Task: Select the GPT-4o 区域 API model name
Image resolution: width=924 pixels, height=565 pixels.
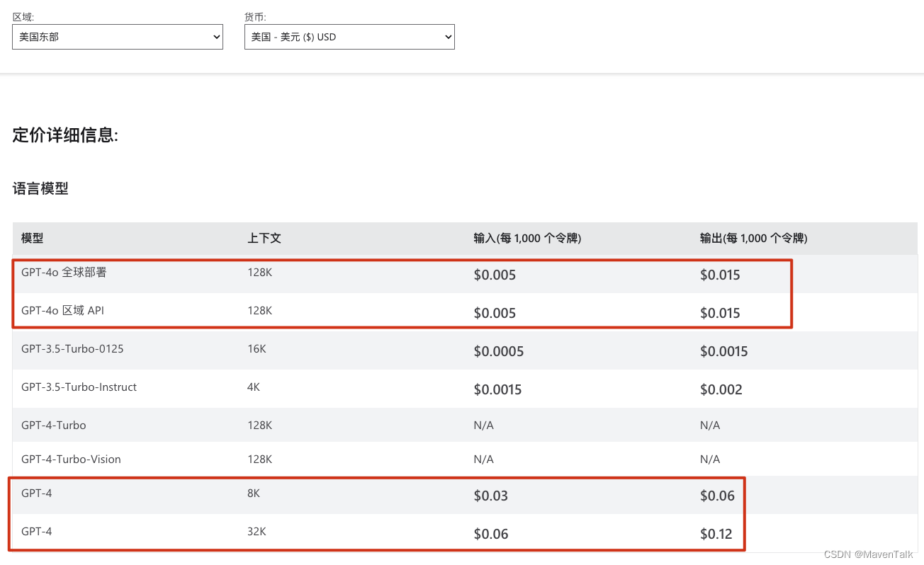Action: click(x=62, y=310)
